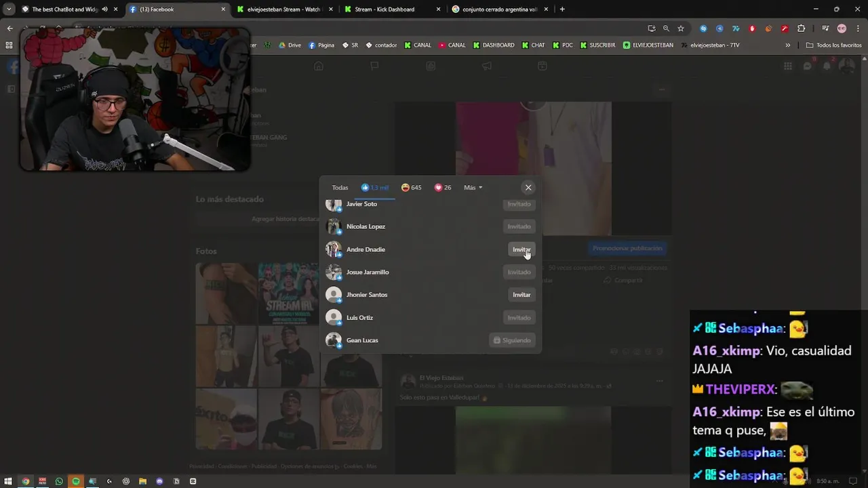Screen dimensions: 868x488
Task: Go back with browser back arrow
Action: [9, 28]
